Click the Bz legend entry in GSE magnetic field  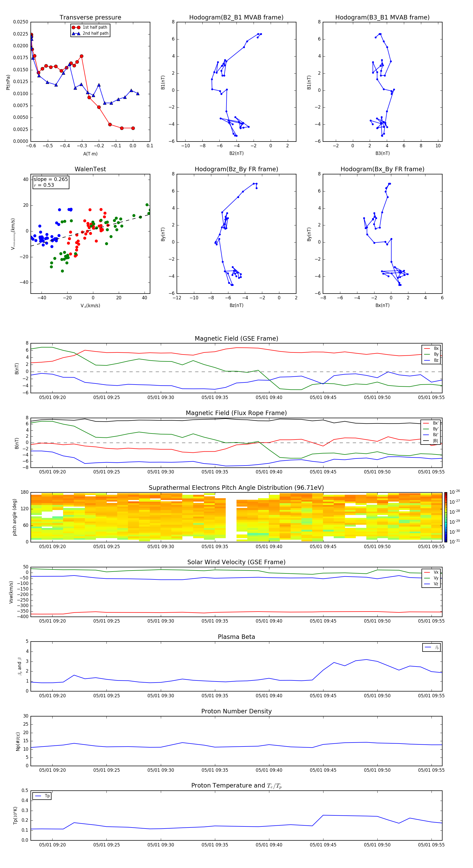pos(431,360)
